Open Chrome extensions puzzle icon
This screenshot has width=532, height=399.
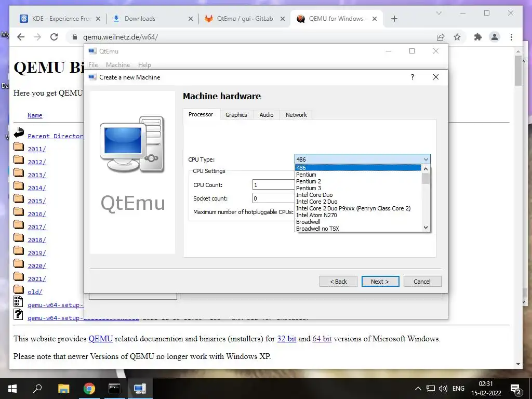(478, 37)
